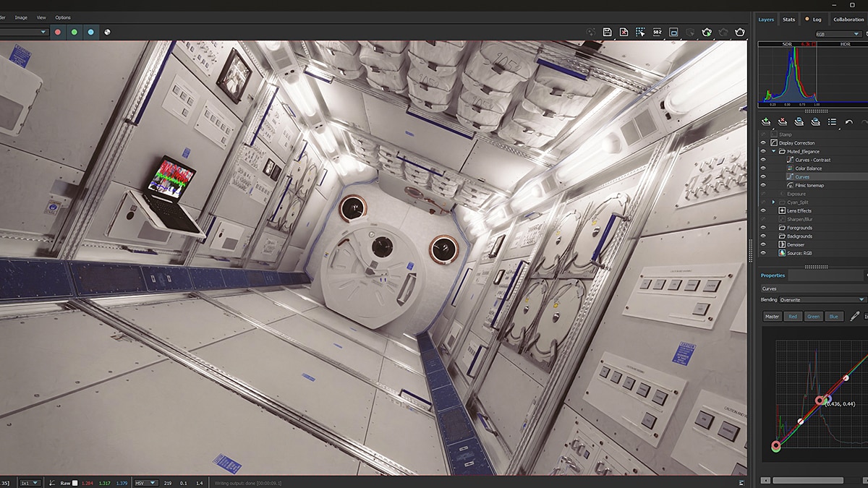
Task: Click the bottom-left curve control point
Action: pos(776,447)
